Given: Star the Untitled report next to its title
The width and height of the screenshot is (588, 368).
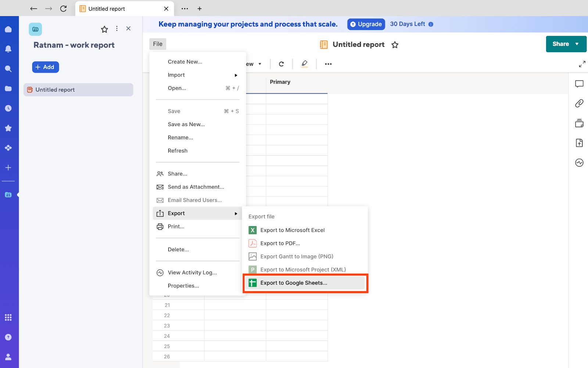Looking at the screenshot, I should (395, 44).
